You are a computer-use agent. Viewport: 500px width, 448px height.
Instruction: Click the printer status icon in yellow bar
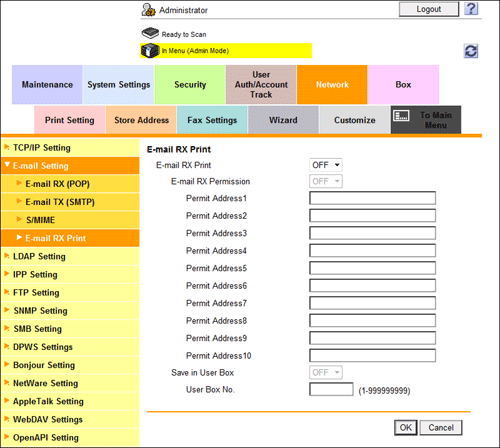pos(150,51)
